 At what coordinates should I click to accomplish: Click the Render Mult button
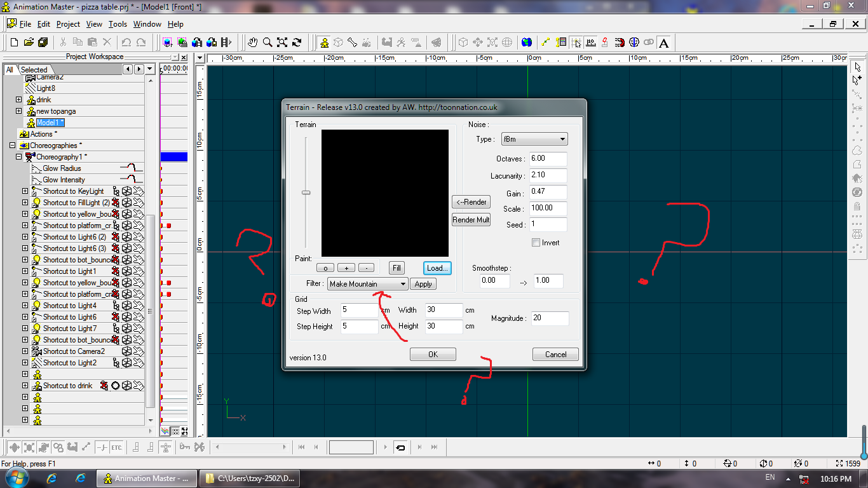coord(471,220)
